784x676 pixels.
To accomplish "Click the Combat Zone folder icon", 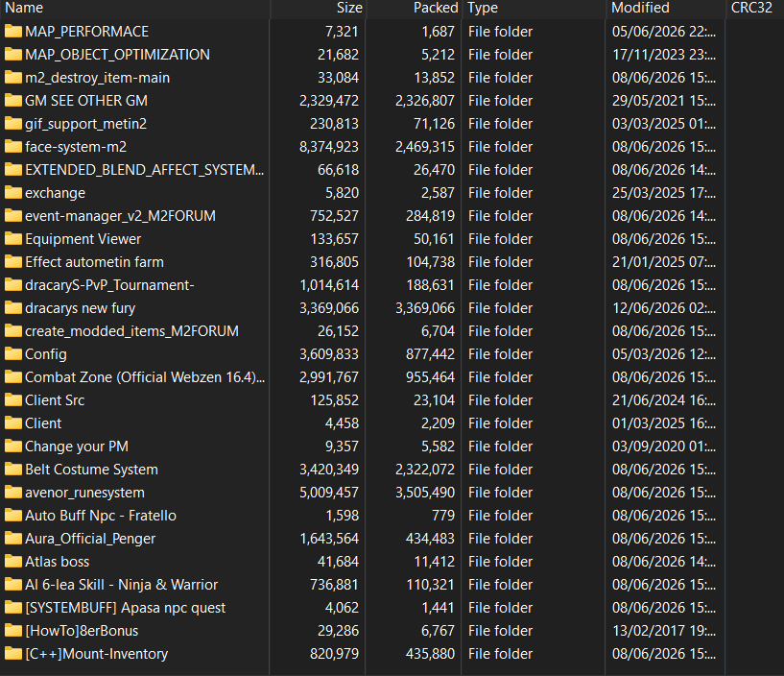I will point(13,376).
